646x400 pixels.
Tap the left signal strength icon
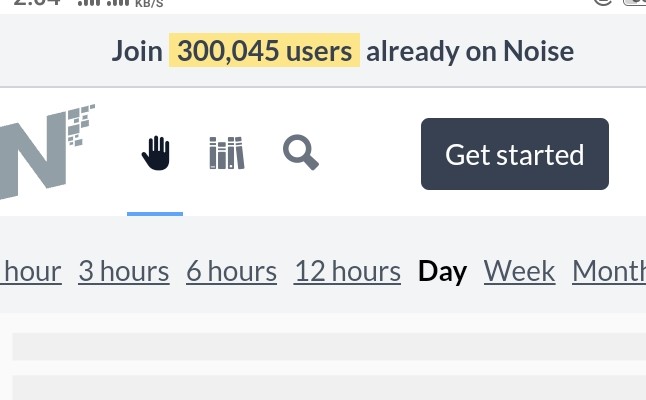click(89, 3)
